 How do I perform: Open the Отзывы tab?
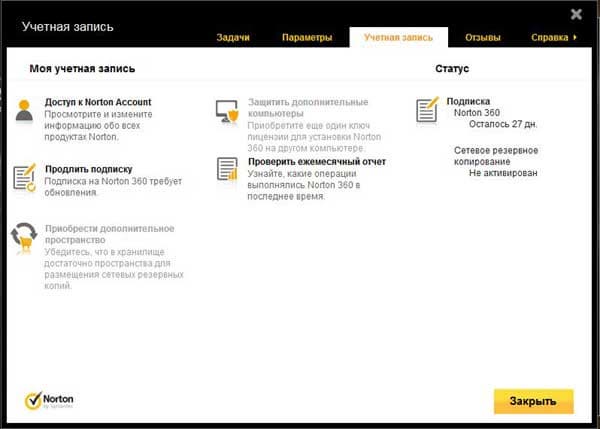pos(483,38)
